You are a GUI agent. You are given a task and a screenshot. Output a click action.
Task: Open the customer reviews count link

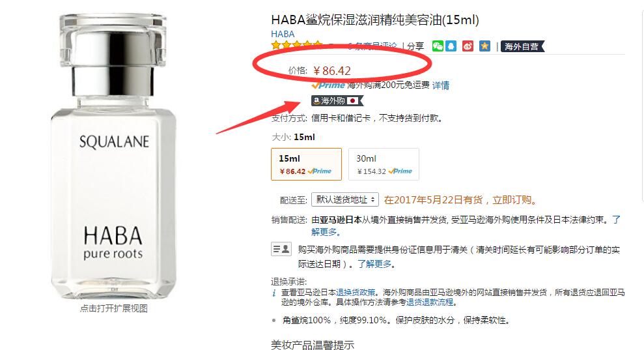pos(372,46)
